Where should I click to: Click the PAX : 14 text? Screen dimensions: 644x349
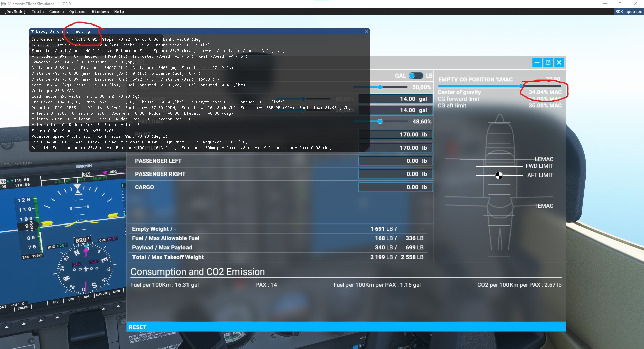point(266,285)
